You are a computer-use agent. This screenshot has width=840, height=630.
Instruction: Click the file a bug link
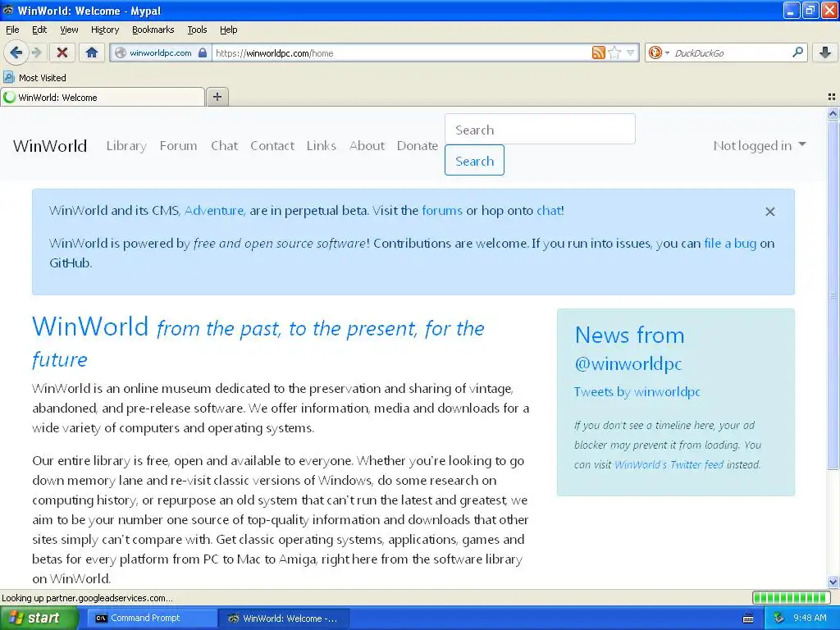coord(730,243)
